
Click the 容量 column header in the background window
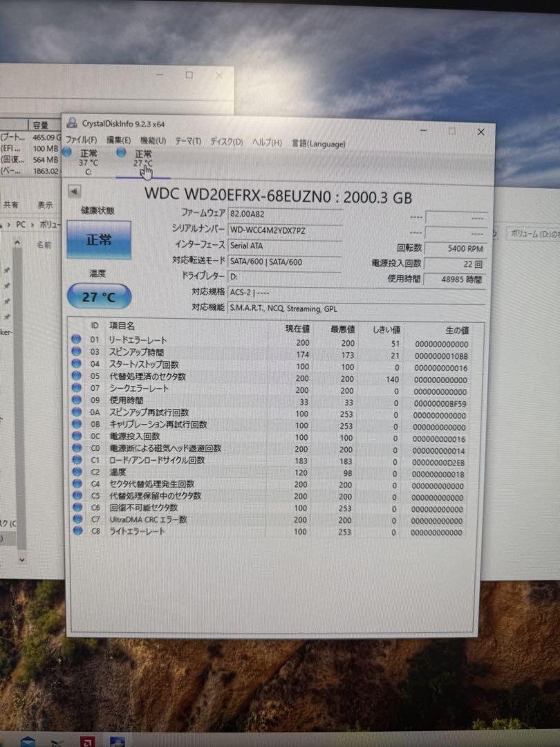[40, 125]
